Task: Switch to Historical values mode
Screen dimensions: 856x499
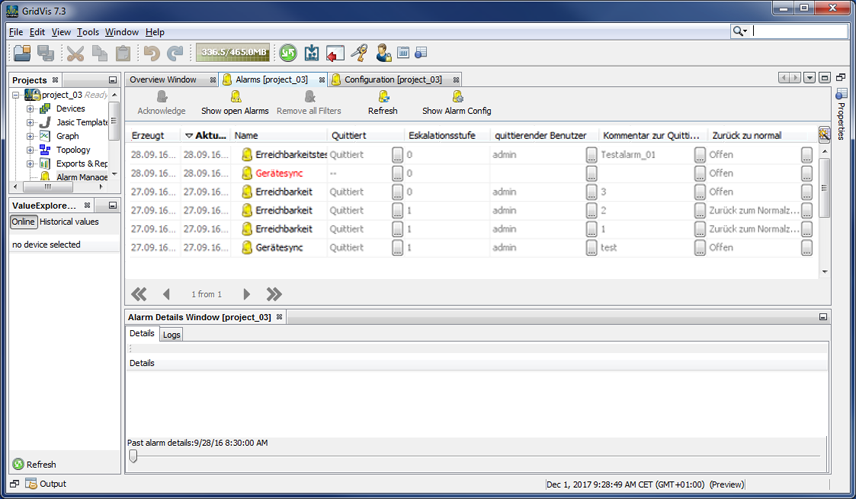Action: (69, 222)
